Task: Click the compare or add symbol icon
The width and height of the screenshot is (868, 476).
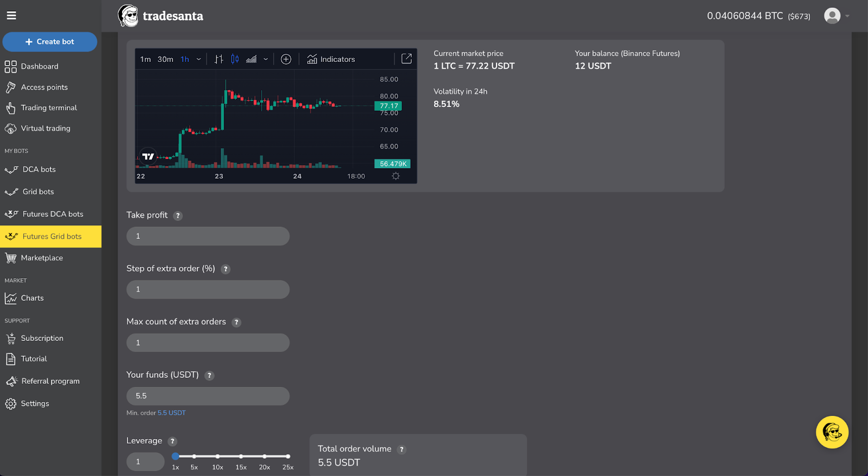Action: click(x=286, y=59)
